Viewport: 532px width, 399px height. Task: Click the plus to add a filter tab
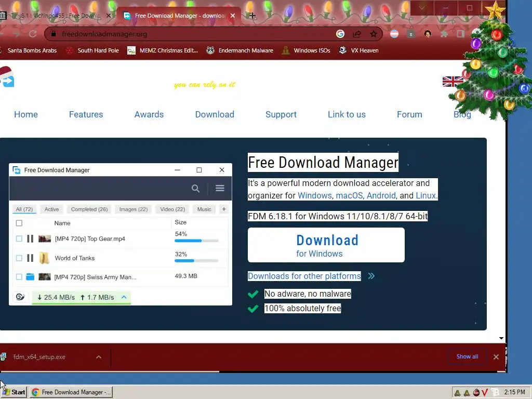click(x=223, y=209)
